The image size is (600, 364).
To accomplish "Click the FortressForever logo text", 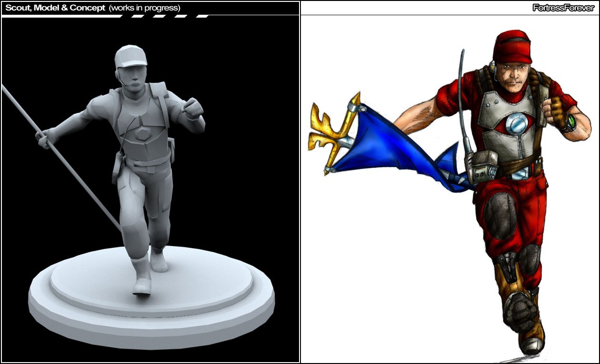I will (x=563, y=8).
